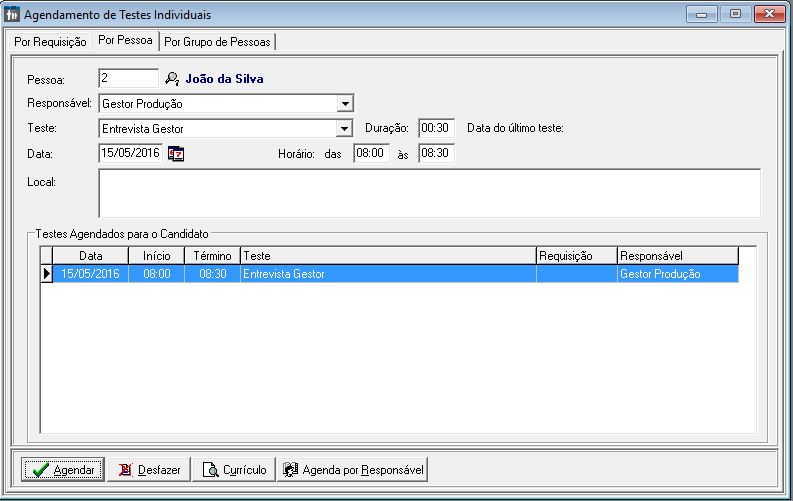The image size is (793, 501).
Task: Open the Currículo button
Action: click(233, 469)
